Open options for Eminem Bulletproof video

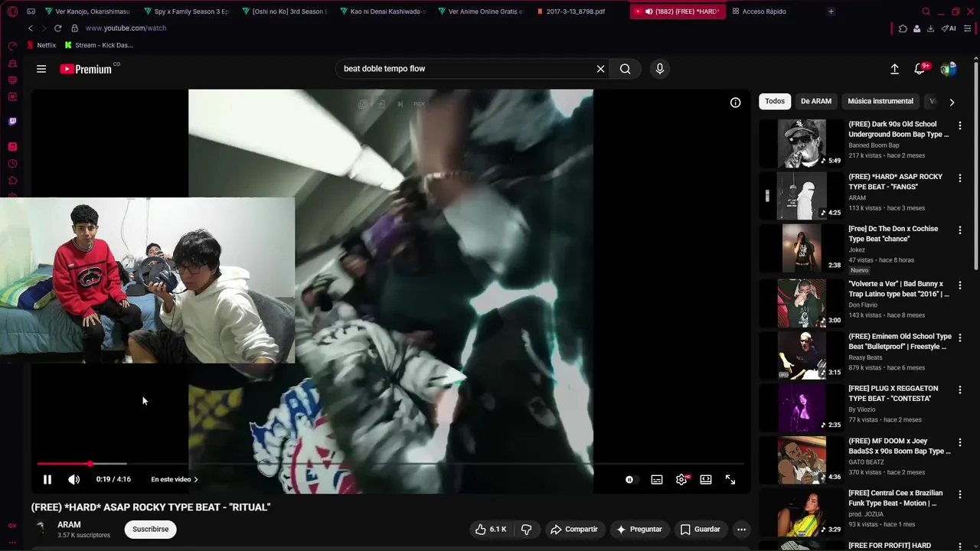point(960,337)
